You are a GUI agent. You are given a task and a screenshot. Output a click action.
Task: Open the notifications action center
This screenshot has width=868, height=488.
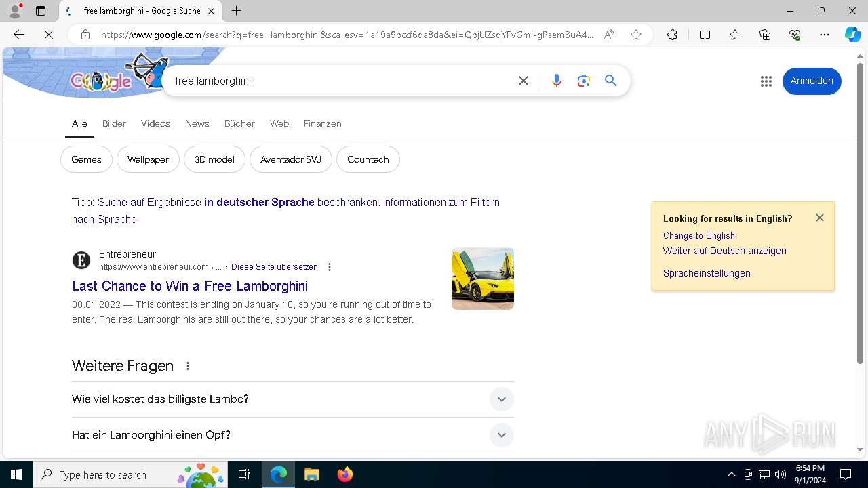point(846,474)
